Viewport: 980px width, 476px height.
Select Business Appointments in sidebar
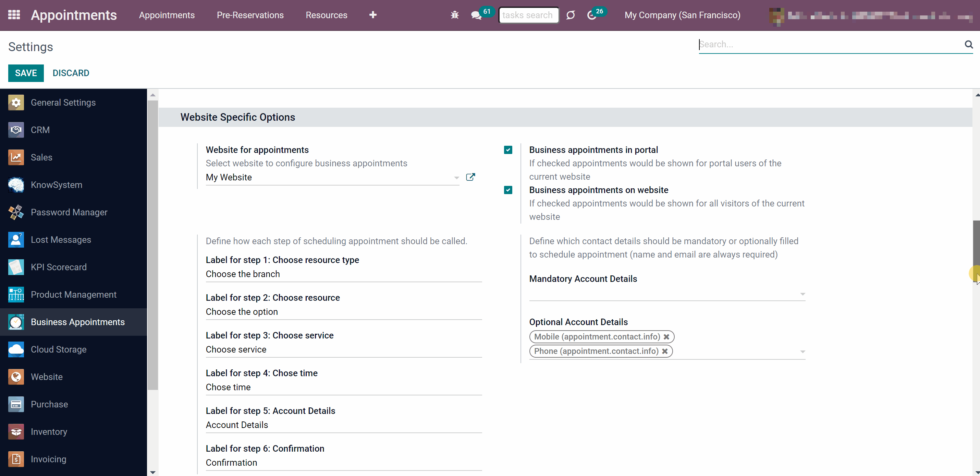pyautogui.click(x=73, y=322)
